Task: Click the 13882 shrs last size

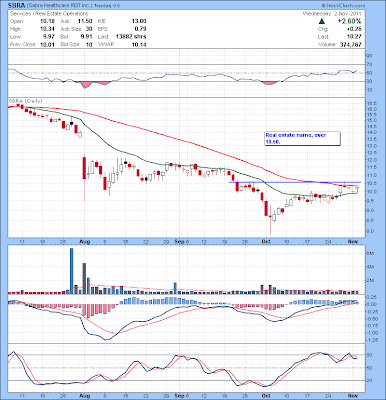Action: coord(131,37)
